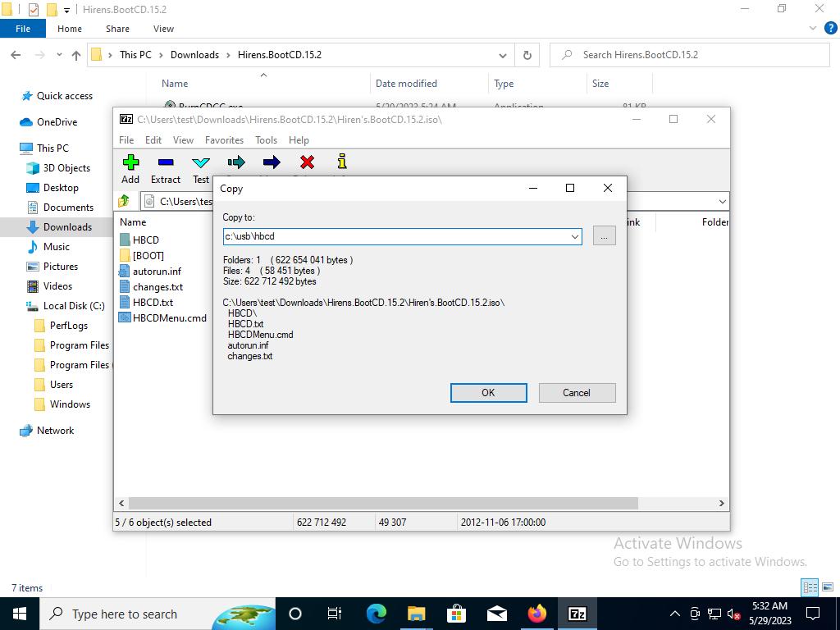Open the Favorites menu in 7-Zip
Image resolution: width=840 pixels, height=630 pixels.
[224, 140]
